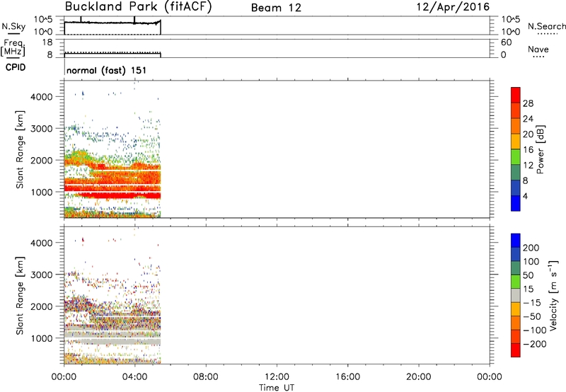Select the 'Freq. [MHz]' axis label
This screenshot has width=566, height=392.
[13, 48]
